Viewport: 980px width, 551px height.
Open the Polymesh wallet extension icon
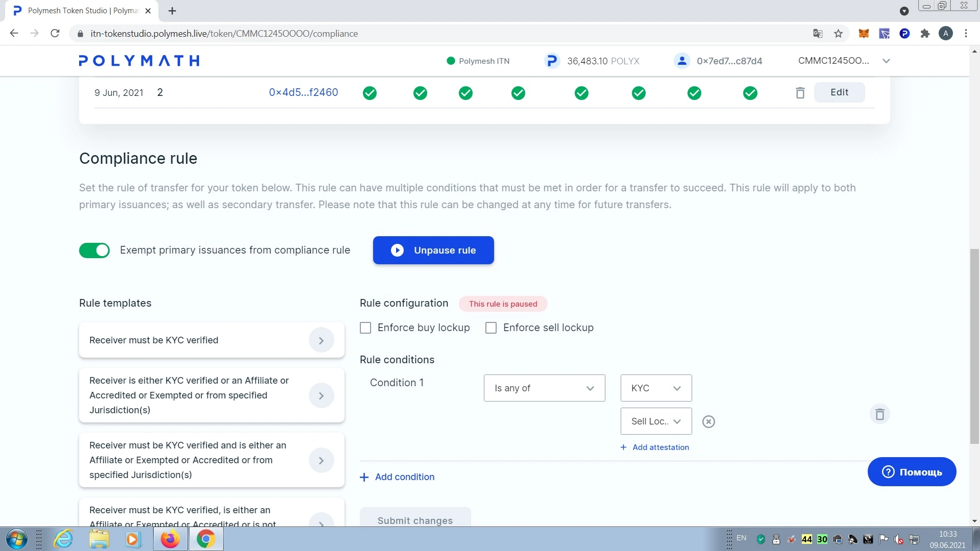point(904,34)
